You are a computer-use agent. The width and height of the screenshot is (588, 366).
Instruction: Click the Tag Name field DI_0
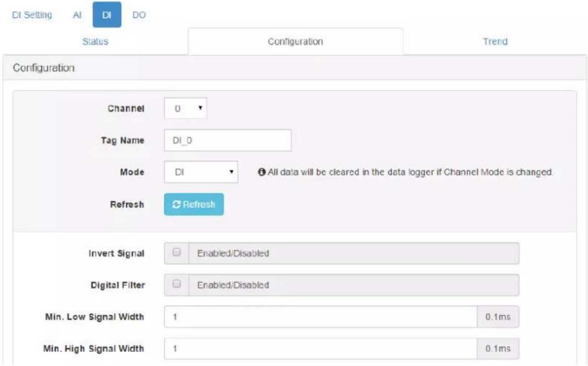click(x=228, y=140)
